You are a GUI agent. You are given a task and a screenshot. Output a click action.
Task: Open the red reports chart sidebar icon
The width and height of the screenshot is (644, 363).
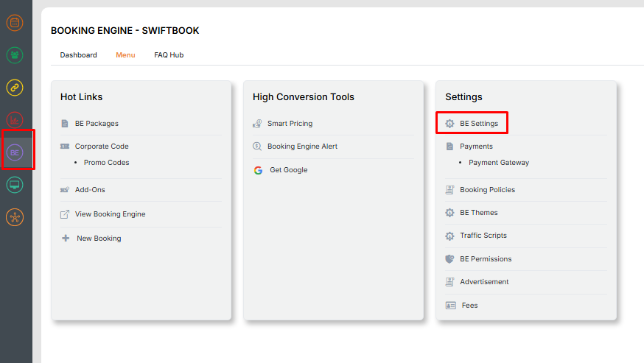point(15,120)
